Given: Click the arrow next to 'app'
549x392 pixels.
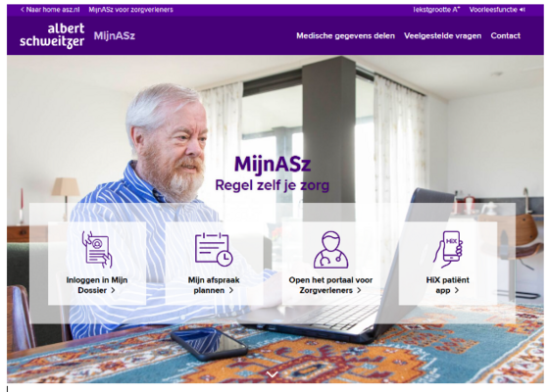Looking at the screenshot, I should point(457,290).
